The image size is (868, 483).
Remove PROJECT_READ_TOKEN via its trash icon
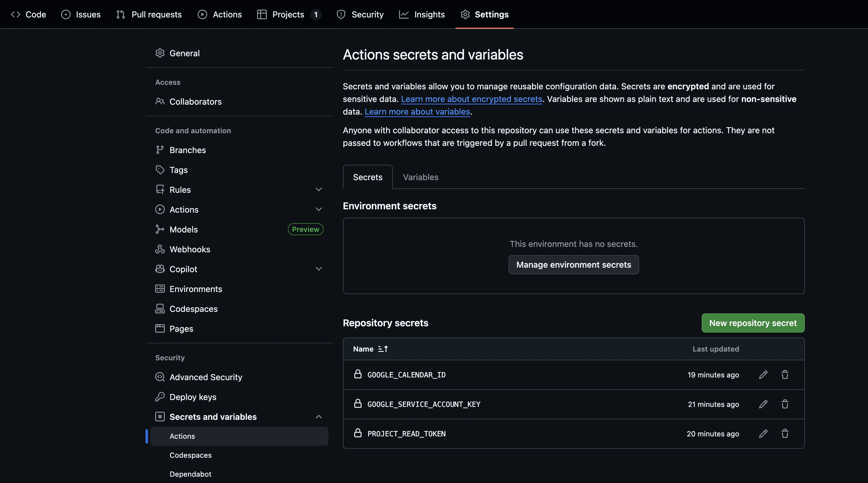[785, 433]
